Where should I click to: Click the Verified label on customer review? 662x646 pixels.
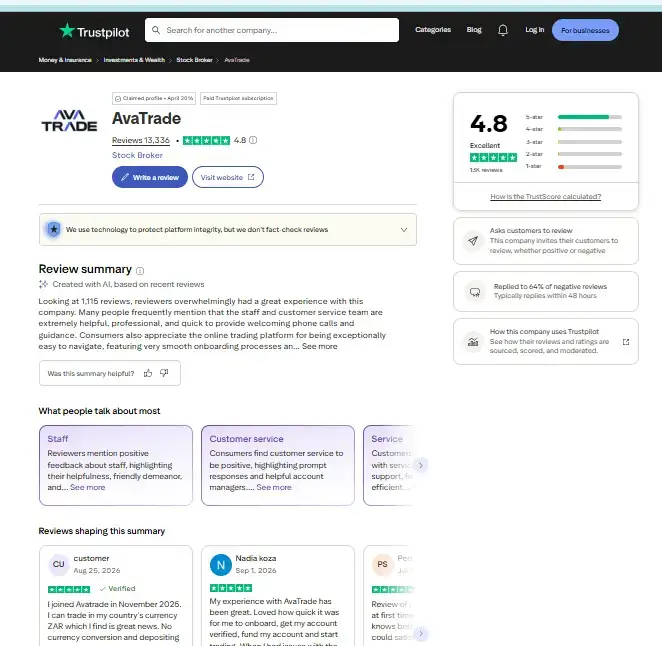[x=117, y=589]
